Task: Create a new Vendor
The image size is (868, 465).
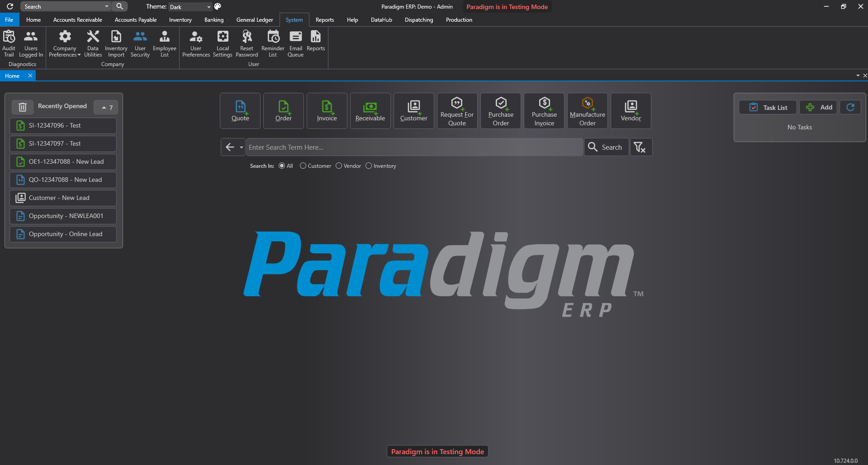Action: (x=631, y=111)
